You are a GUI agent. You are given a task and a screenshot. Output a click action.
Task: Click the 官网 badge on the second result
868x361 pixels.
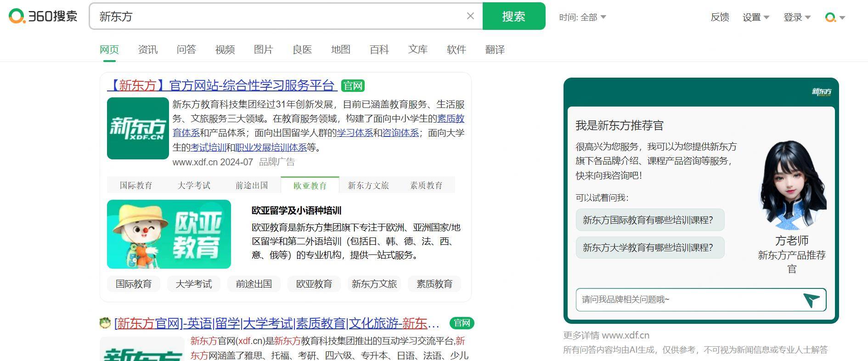point(462,323)
